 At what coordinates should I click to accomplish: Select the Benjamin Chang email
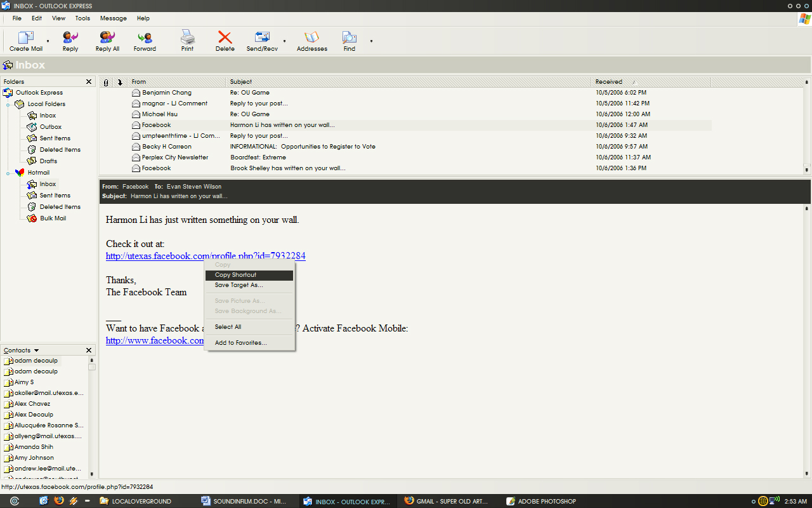[x=405, y=93]
